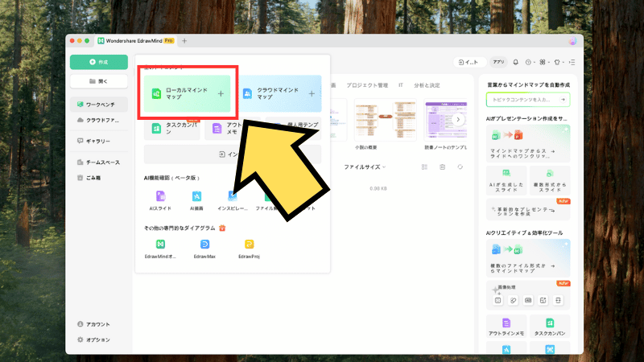Open the 読書ノートのテンプレ template thumbnail

446,120
